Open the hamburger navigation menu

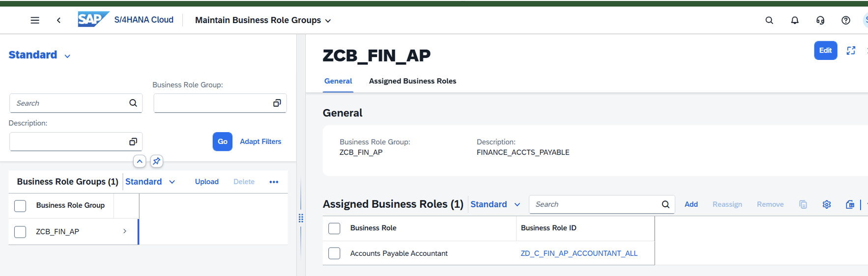click(x=35, y=20)
